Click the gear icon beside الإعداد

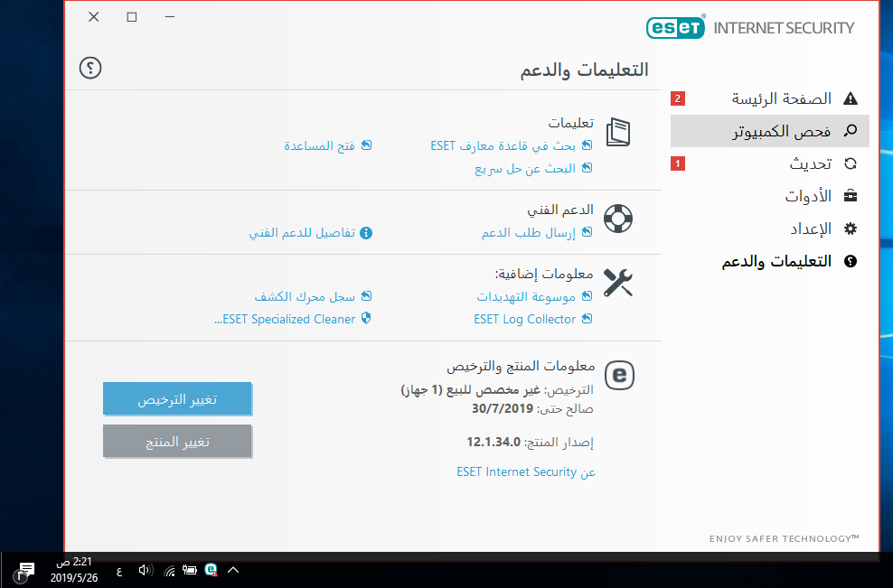pos(851,229)
